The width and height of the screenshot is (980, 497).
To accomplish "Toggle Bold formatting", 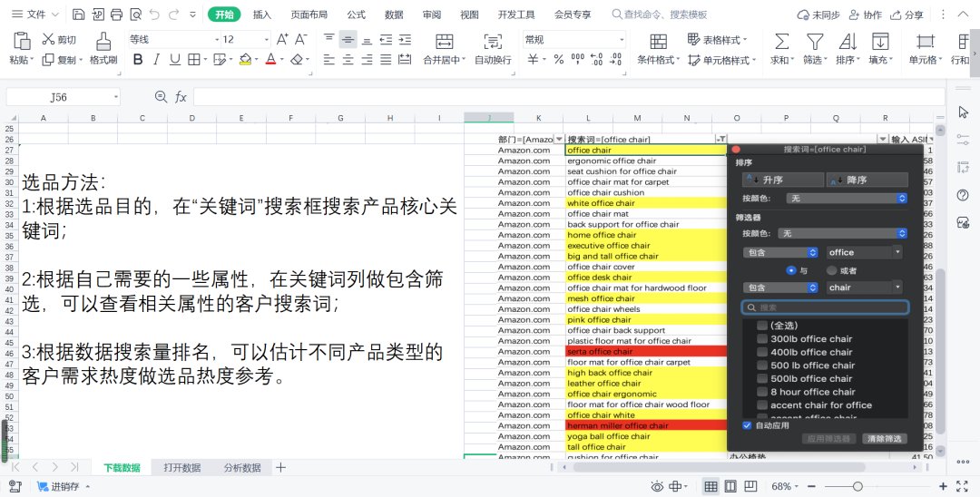I will pyautogui.click(x=138, y=60).
